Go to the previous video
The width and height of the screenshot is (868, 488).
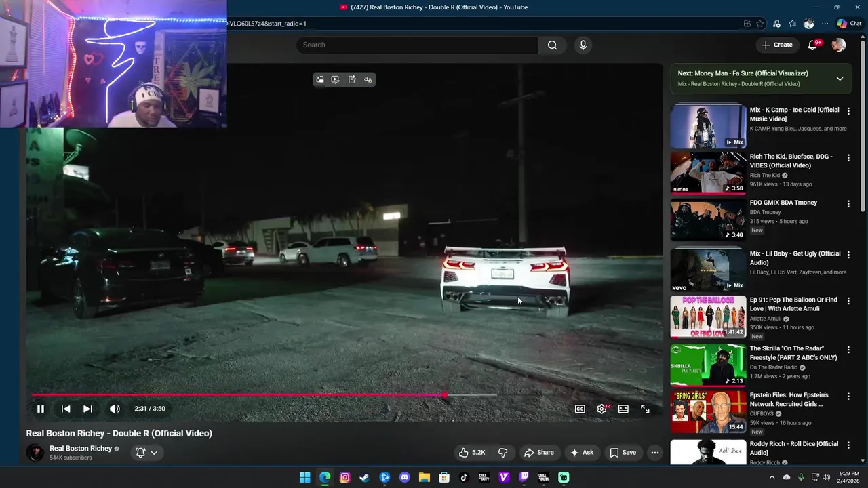pyautogui.click(x=66, y=409)
